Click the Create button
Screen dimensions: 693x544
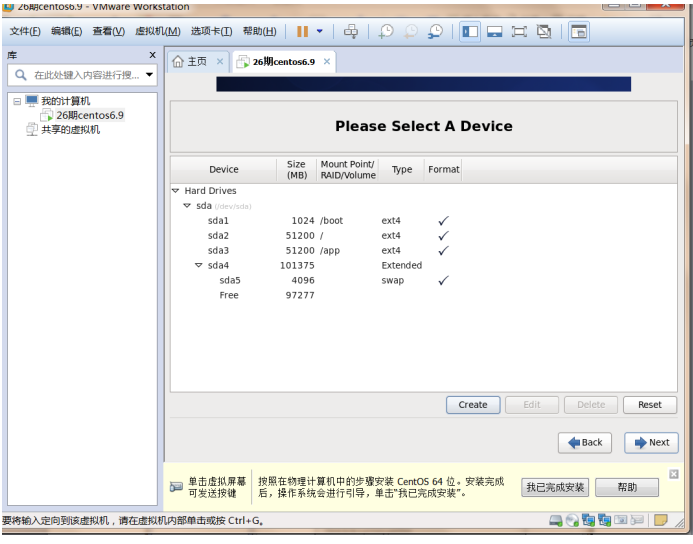click(x=473, y=405)
